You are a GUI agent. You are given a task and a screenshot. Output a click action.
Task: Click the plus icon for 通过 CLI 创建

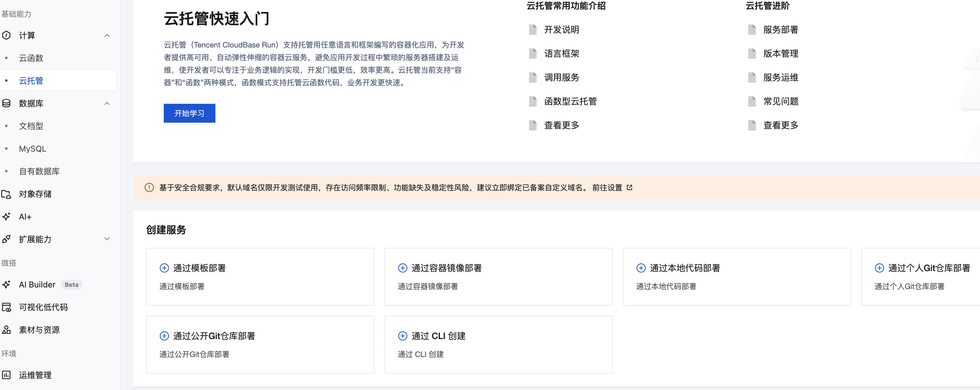(x=402, y=336)
